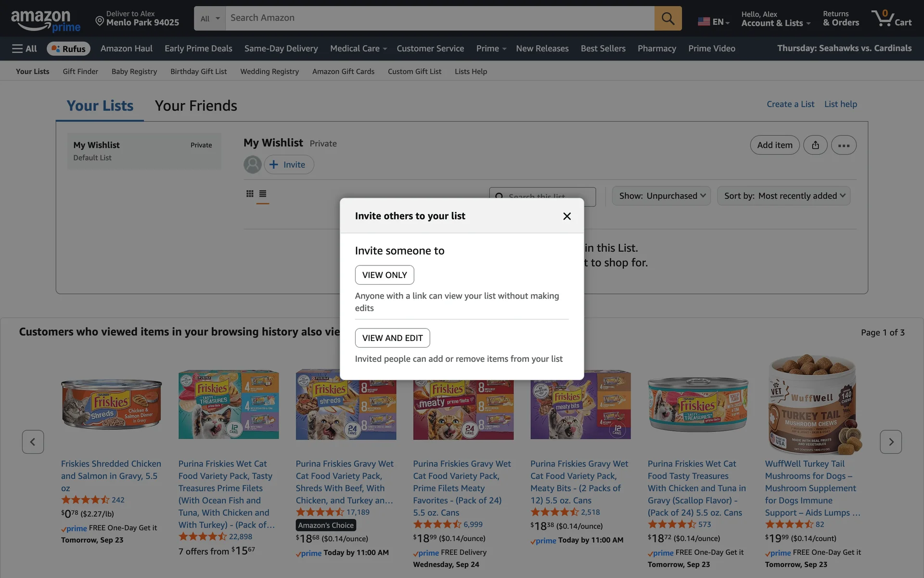Open the three-dot more options menu
Viewport: 924px width, 578px height.
844,145
